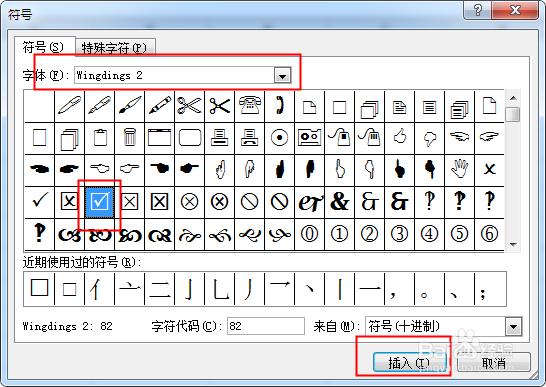Select the plain checkmark symbol
Screen dimensions: 546x387
[x=40, y=202]
